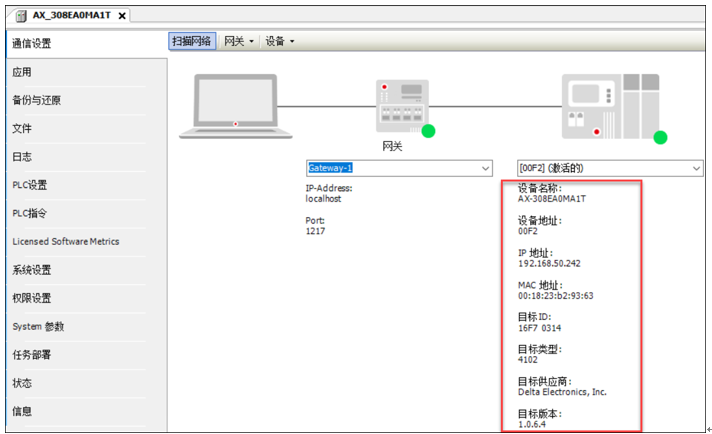Viewport: 712px width, 434px height.
Task: Click the green status dot on PLC device
Action: [x=660, y=137]
